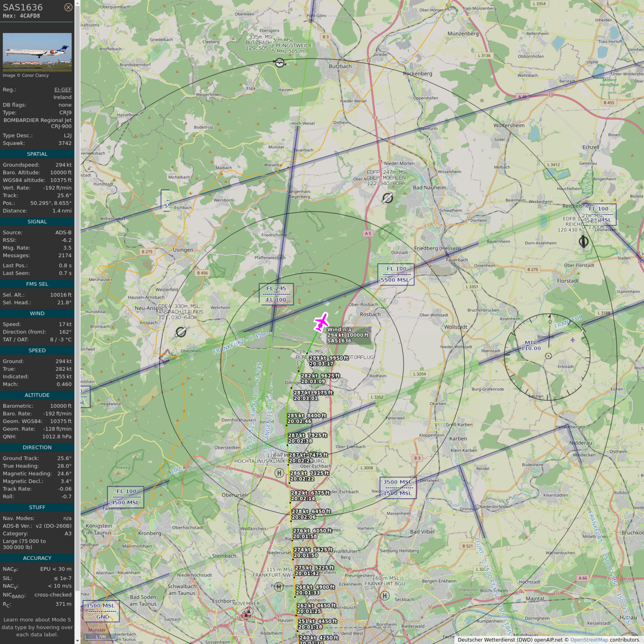Click the Frankfurt BGU heliport H icon
Image resolution: width=644 pixels, height=644 pixels.
385,596
